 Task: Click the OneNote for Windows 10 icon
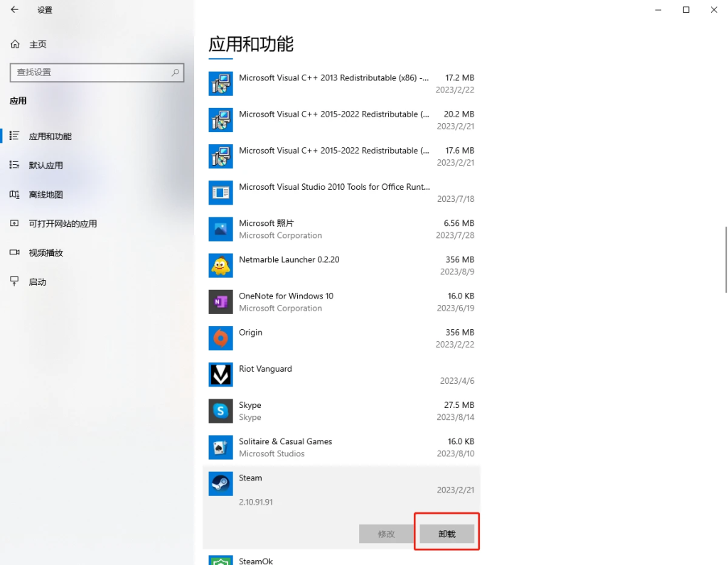point(220,302)
